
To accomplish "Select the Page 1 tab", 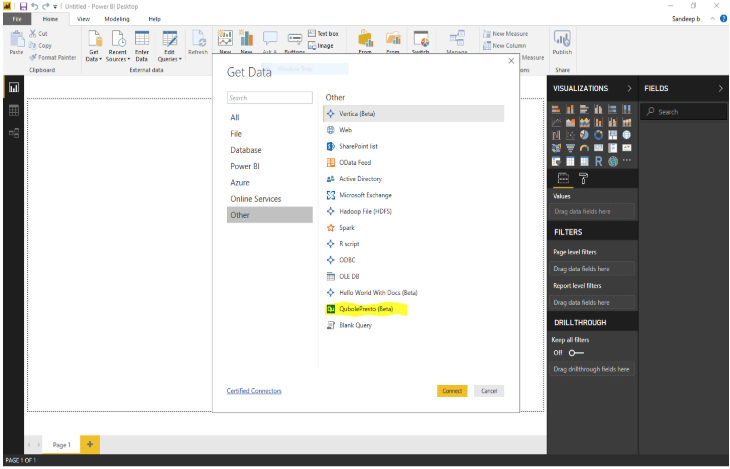I will coord(61,445).
